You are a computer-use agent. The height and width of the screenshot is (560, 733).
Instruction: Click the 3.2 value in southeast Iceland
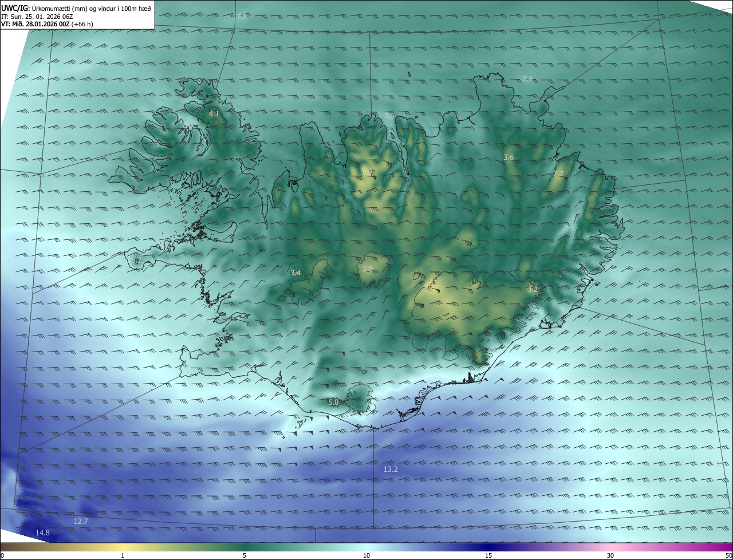click(x=533, y=290)
